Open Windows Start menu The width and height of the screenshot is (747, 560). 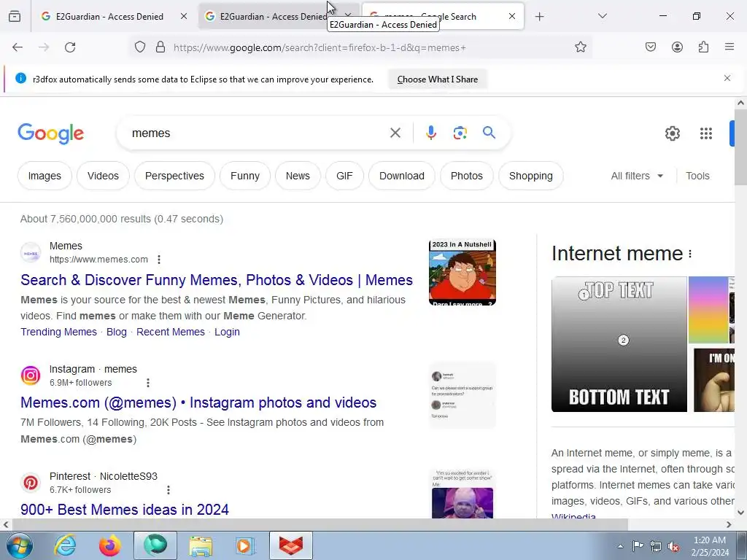pyautogui.click(x=18, y=545)
